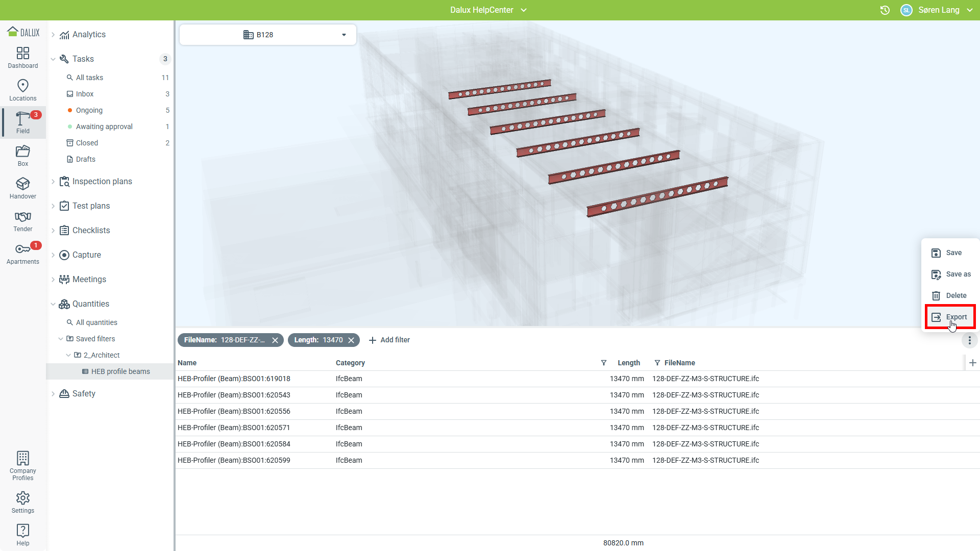The width and height of the screenshot is (980, 551).
Task: Click the Add filter button
Action: click(x=389, y=340)
